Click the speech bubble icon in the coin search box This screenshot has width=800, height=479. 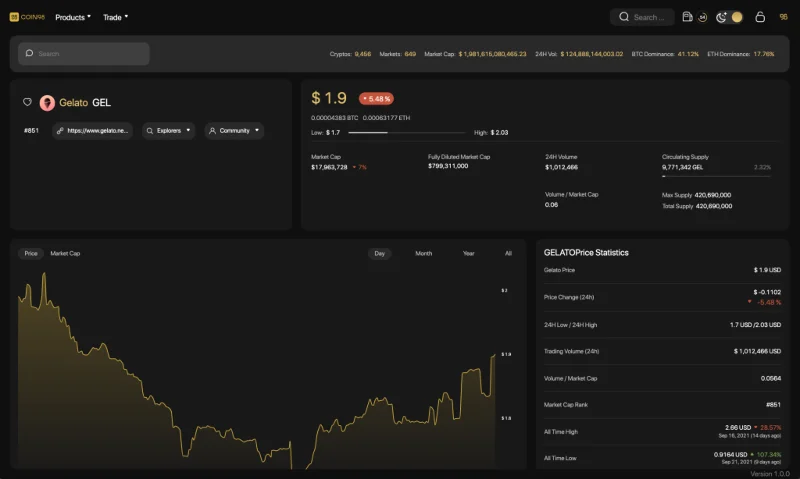[30, 53]
